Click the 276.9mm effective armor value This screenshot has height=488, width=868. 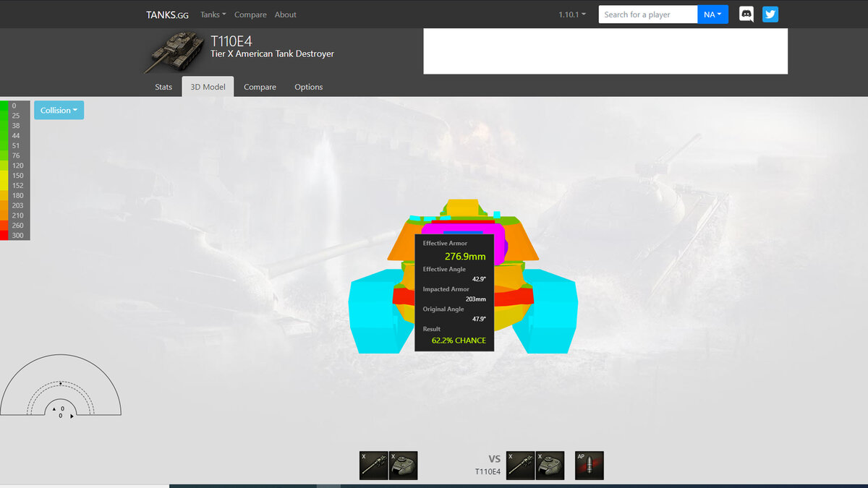tap(465, 257)
